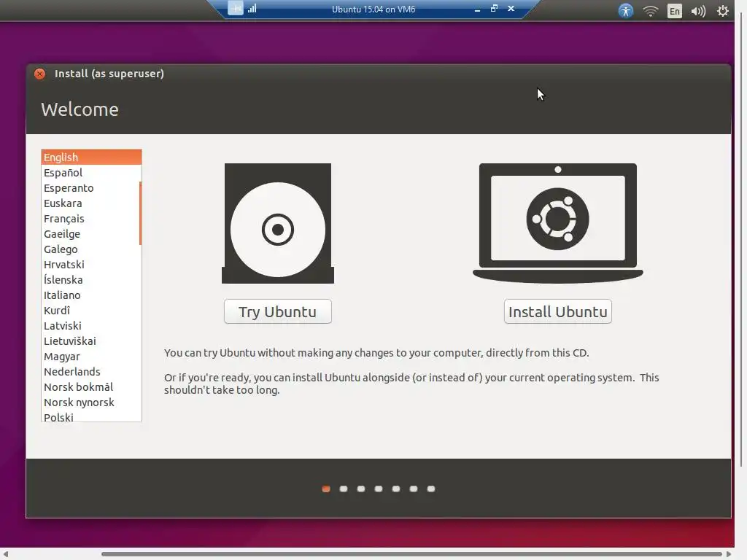Select Español in the language list

point(90,172)
